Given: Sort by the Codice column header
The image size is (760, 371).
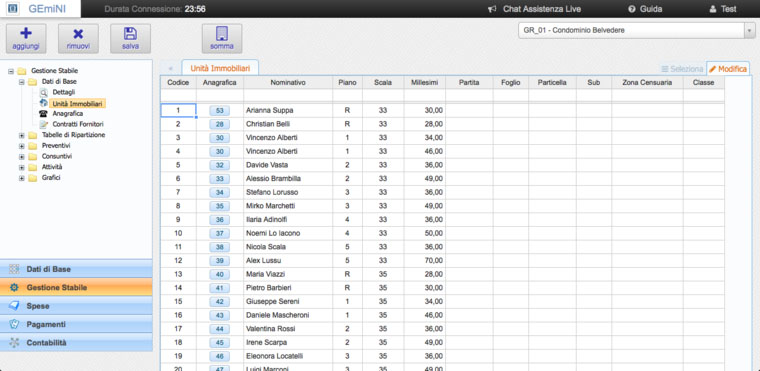Looking at the screenshot, I should 178,82.
